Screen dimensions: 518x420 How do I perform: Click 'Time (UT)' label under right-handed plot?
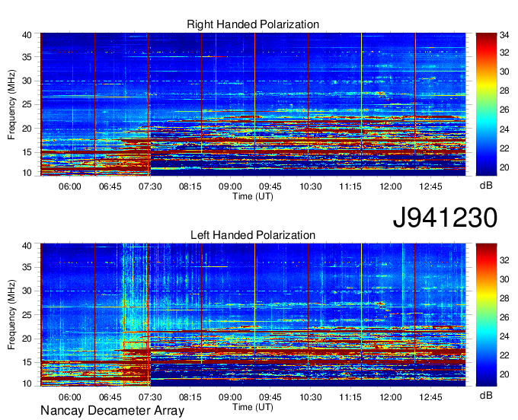(253, 196)
